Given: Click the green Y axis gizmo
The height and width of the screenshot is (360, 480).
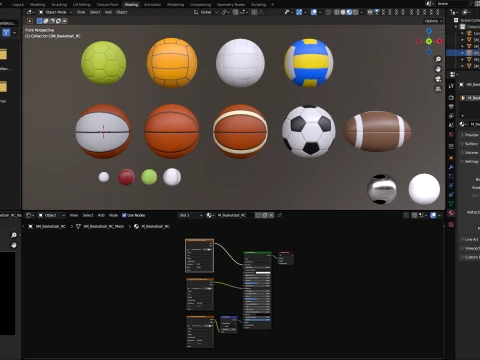Looking at the screenshot, I should [x=429, y=41].
